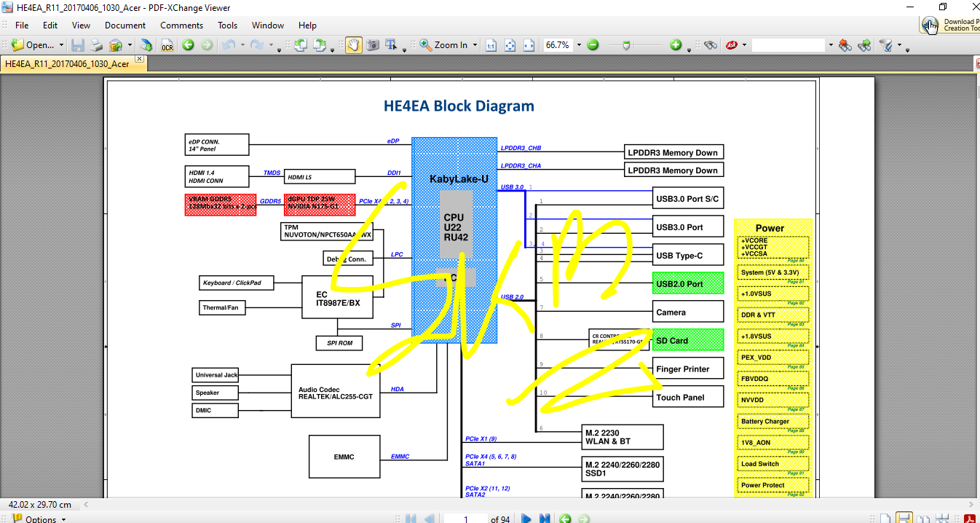Open the Document menu
Viewport: 980px width, 523px height.
[125, 25]
